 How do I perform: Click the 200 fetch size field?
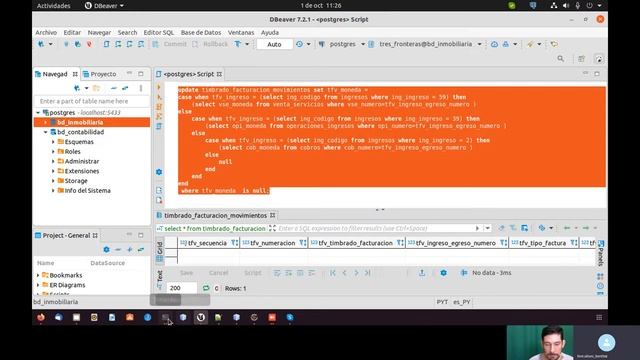tap(182, 288)
